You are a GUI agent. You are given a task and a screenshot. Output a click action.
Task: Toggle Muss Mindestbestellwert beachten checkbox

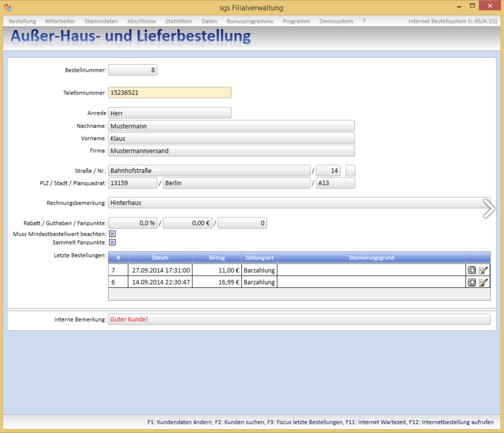pos(112,234)
